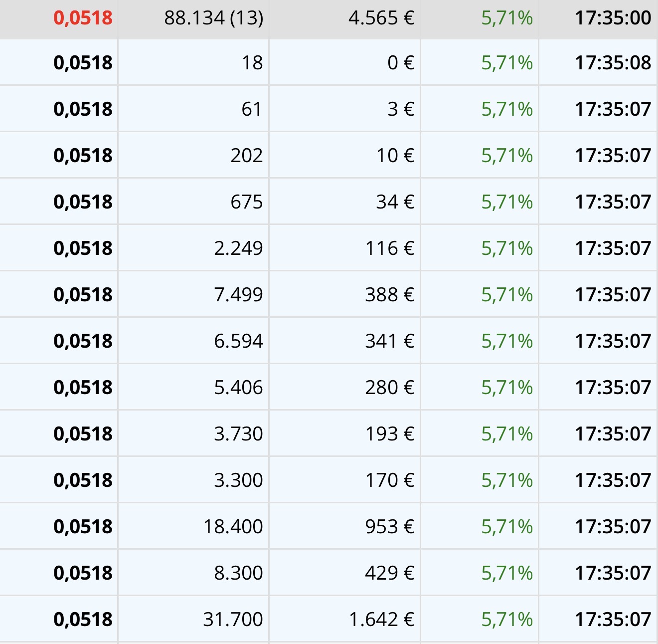The height and width of the screenshot is (644, 658).
Task: Click the 4.565 € total value cell
Action: point(381,18)
